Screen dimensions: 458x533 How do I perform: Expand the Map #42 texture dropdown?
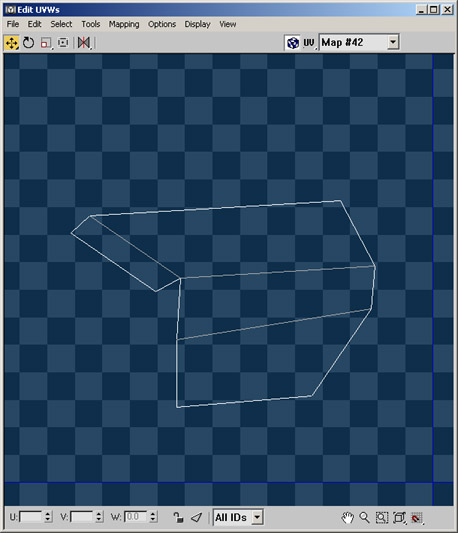pyautogui.click(x=393, y=42)
